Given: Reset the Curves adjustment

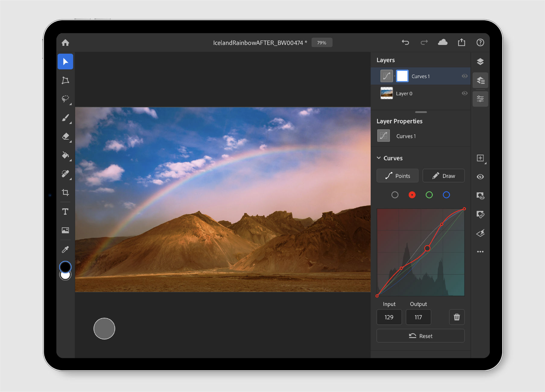Looking at the screenshot, I should 420,336.
